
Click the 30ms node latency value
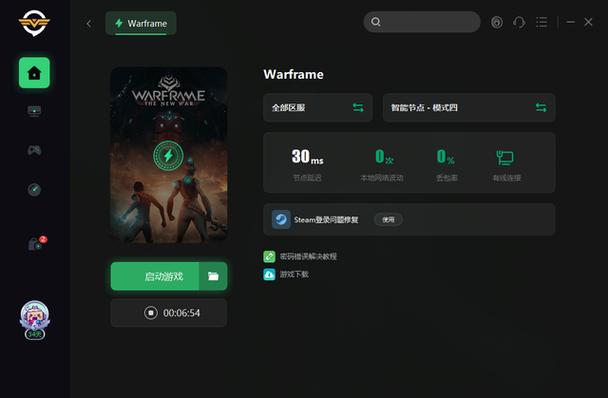(307, 156)
